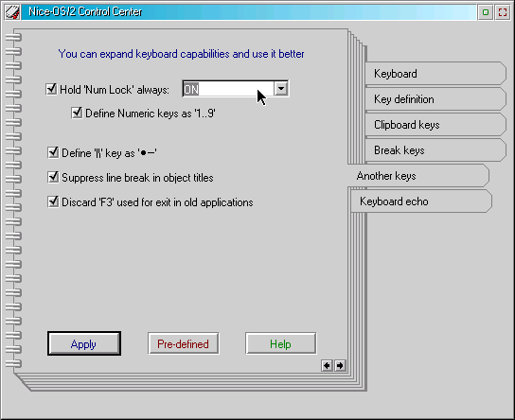Uncheck Discard 'F3' used for exit option

(53, 202)
